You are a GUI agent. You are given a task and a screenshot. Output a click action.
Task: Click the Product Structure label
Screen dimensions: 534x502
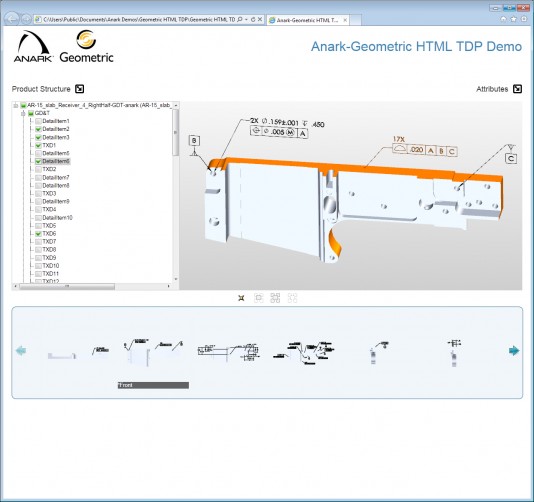[x=41, y=89]
